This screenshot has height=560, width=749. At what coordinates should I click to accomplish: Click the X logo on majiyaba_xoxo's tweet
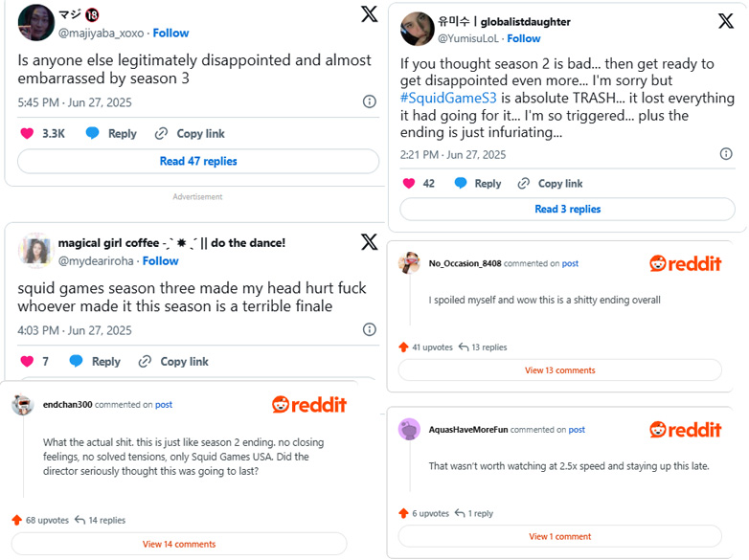[x=369, y=14]
